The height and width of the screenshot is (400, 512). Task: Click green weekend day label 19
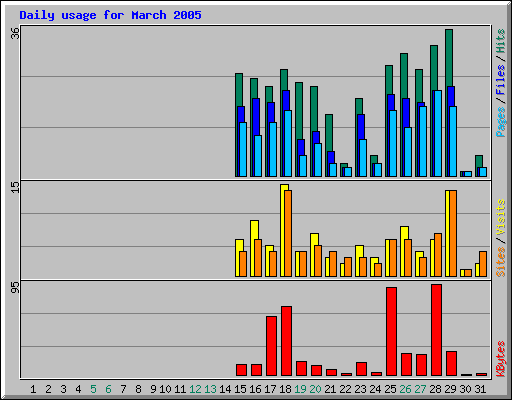[x=300, y=389]
